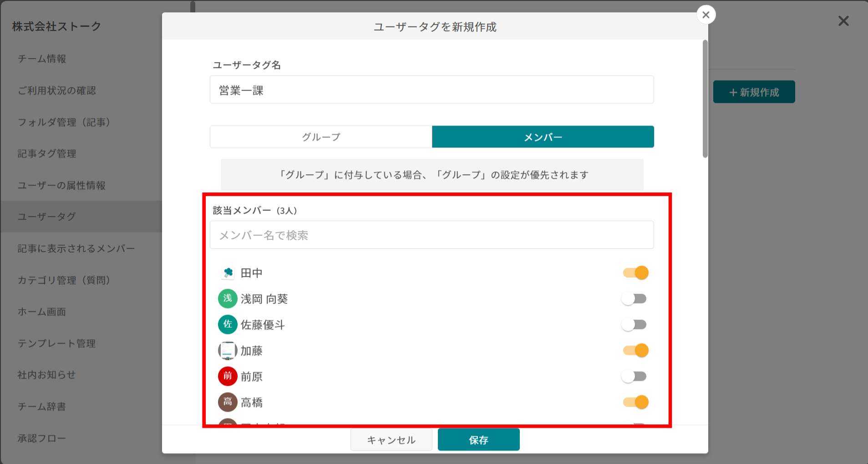Click the red 前 avatar for 前原
Image resolution: width=868 pixels, height=464 pixels.
(x=228, y=376)
